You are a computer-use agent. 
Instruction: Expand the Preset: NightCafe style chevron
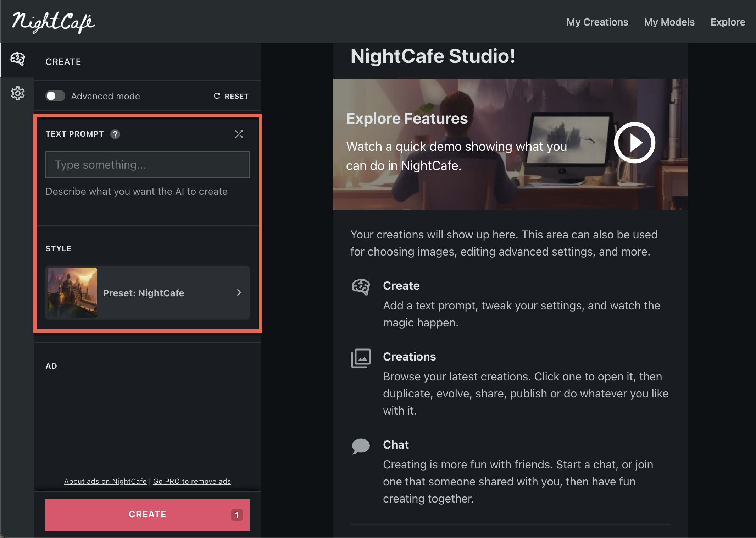pyautogui.click(x=239, y=292)
